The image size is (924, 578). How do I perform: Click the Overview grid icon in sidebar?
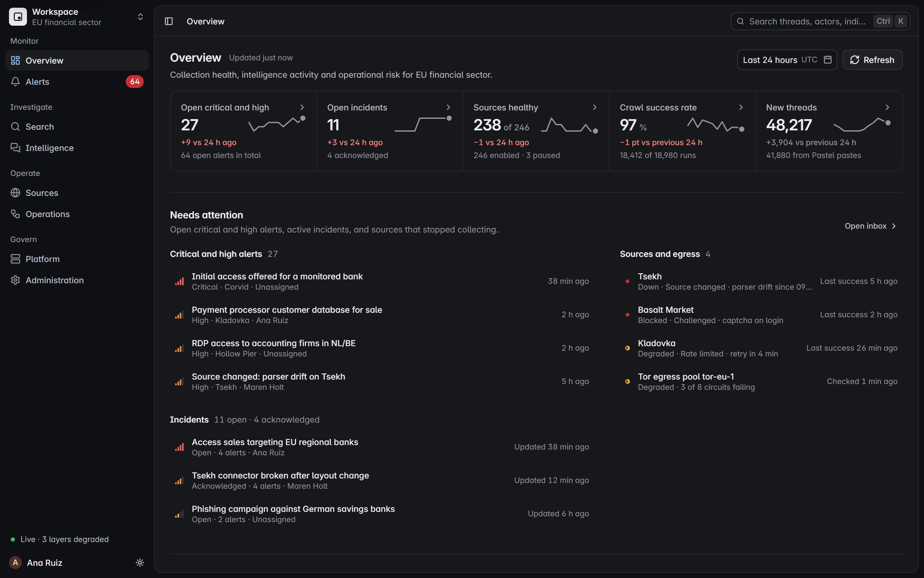[x=15, y=60]
